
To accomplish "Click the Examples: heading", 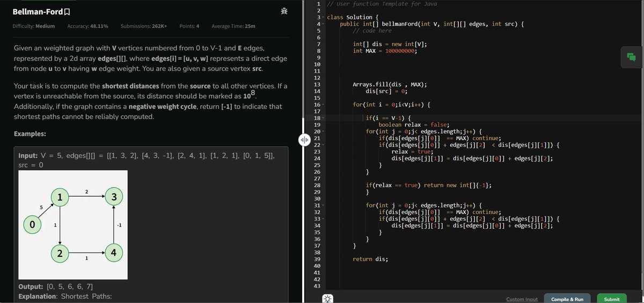I will tap(30, 133).
